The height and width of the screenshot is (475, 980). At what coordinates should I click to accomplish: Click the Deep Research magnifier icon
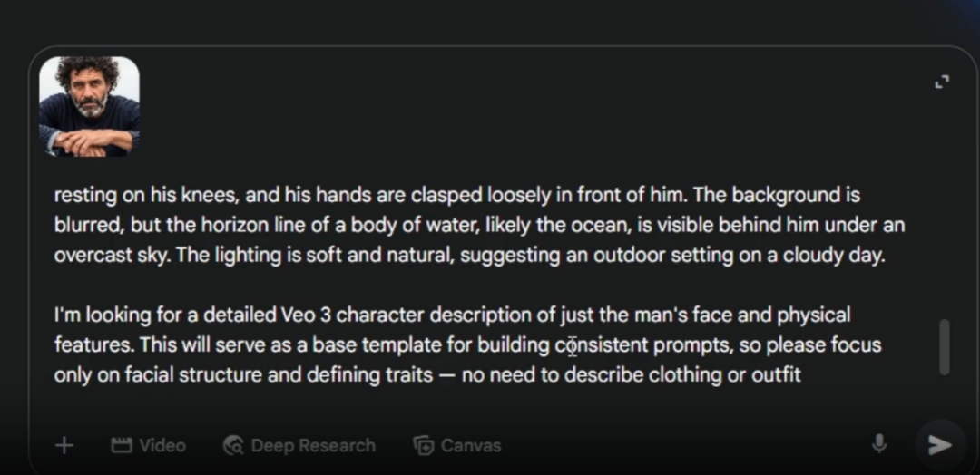233,445
